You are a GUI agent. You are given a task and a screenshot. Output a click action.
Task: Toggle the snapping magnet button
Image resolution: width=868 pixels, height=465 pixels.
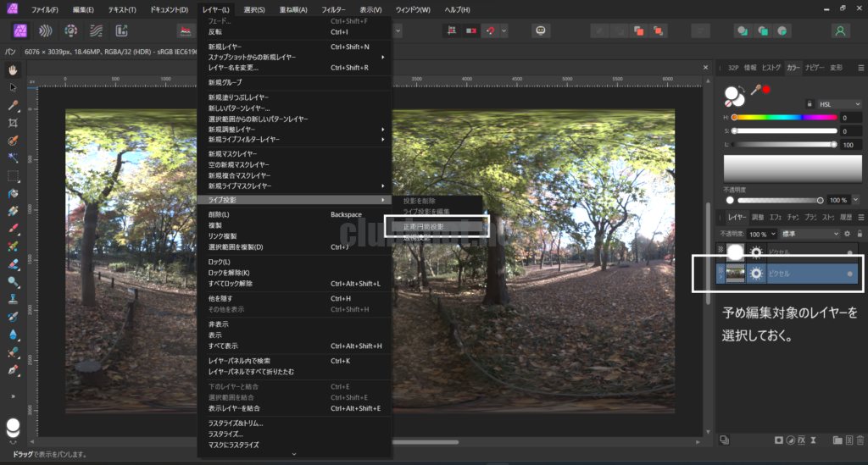(489, 30)
